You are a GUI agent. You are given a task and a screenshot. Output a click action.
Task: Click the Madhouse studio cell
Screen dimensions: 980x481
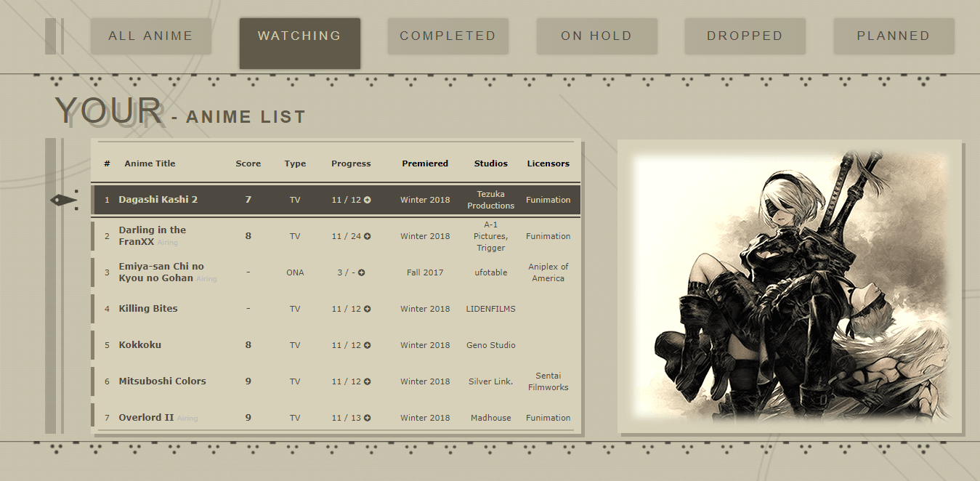491,418
